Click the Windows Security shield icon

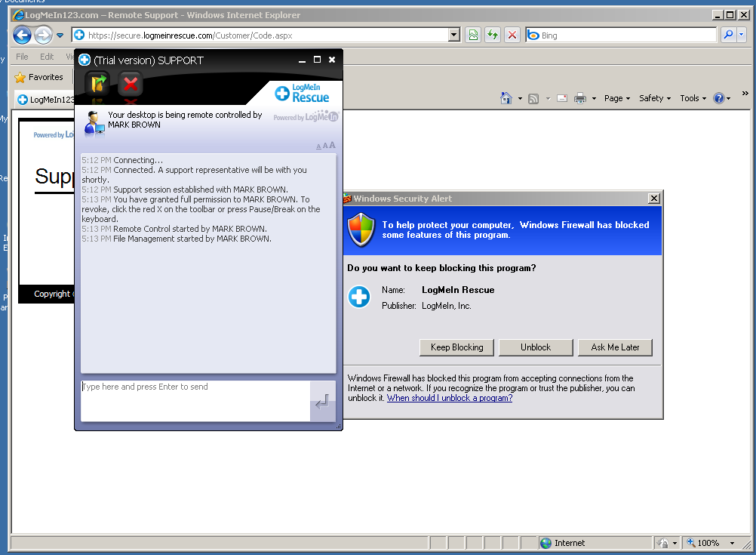tap(361, 230)
